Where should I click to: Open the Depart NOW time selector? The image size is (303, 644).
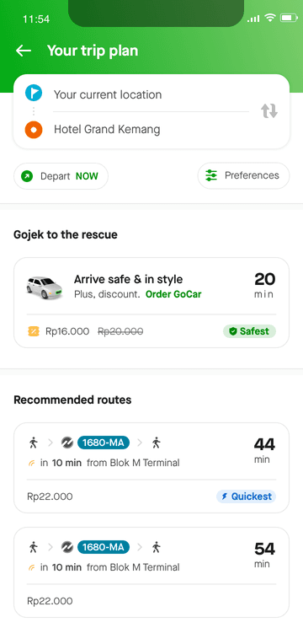pyautogui.click(x=61, y=176)
